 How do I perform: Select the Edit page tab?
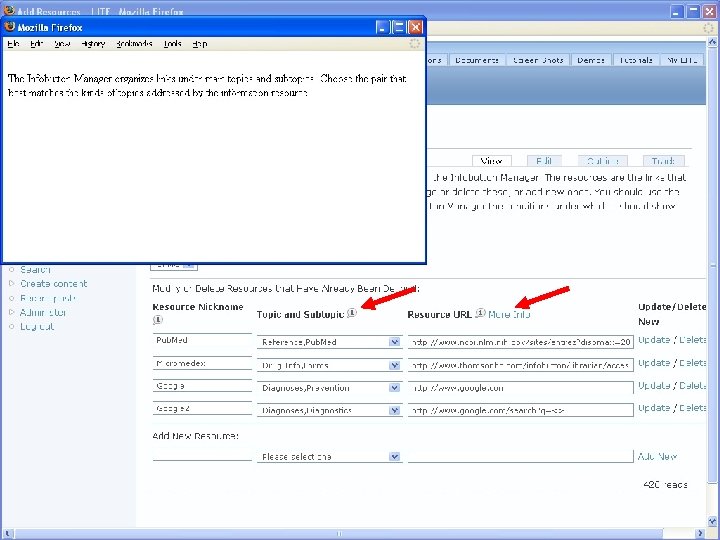pyautogui.click(x=544, y=161)
